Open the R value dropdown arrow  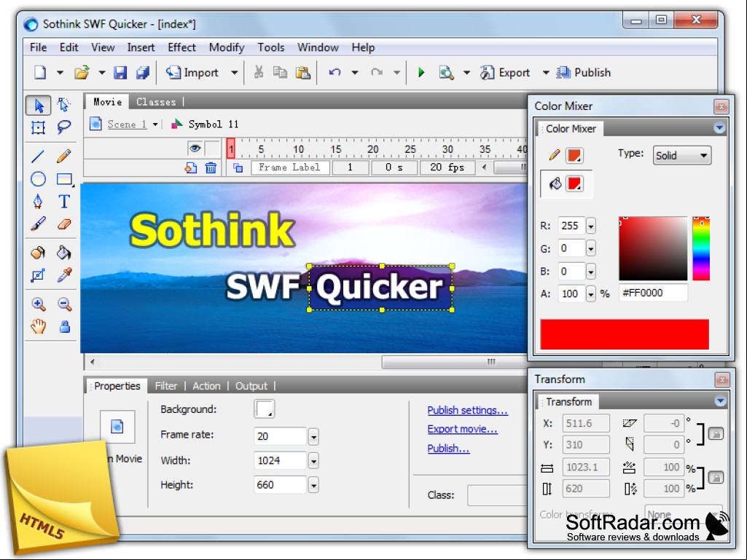(x=591, y=226)
